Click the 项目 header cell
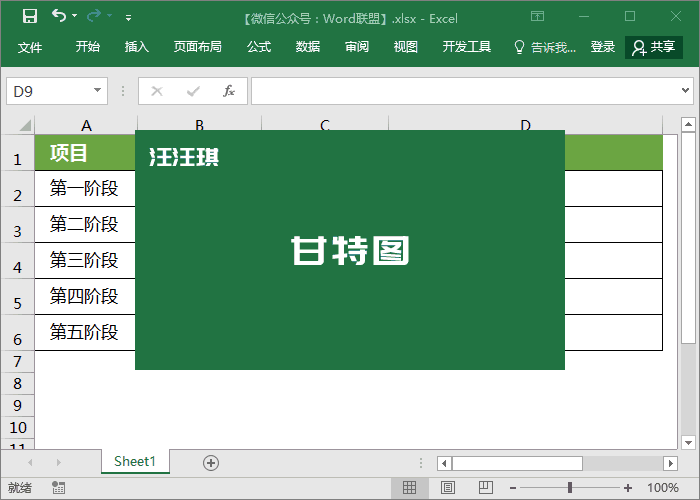The image size is (700, 500). 85,153
